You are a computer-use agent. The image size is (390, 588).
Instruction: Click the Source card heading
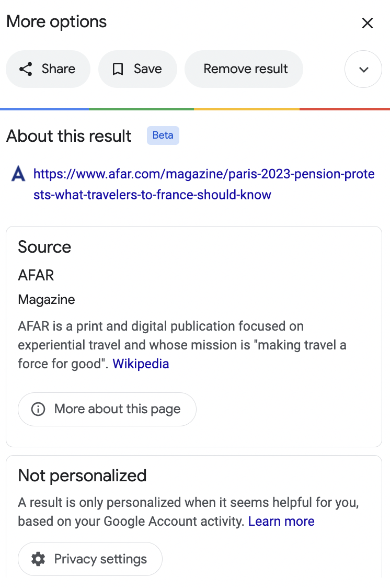pos(44,247)
